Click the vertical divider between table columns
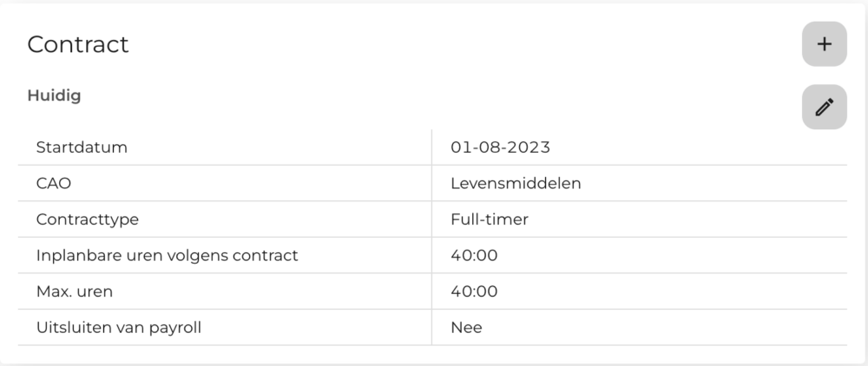868x366 pixels. (431, 238)
